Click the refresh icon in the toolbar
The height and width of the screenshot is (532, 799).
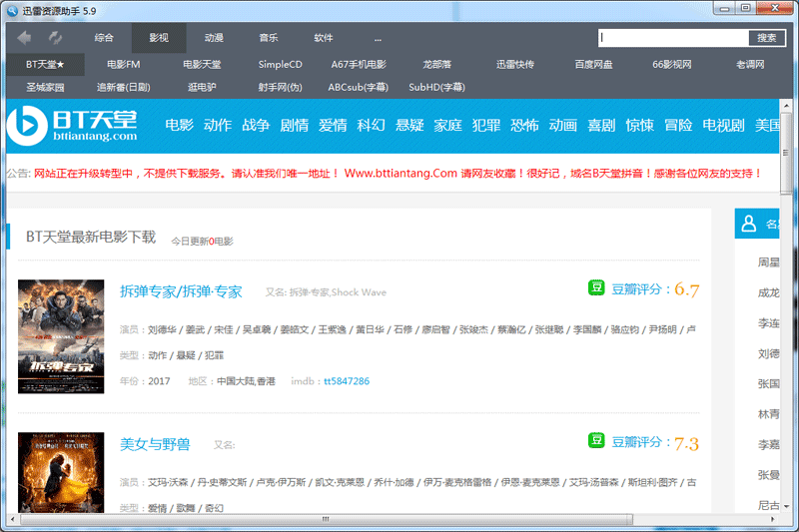[55, 38]
